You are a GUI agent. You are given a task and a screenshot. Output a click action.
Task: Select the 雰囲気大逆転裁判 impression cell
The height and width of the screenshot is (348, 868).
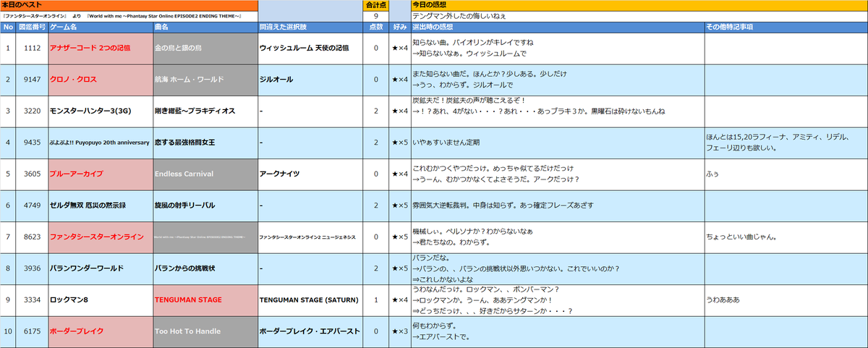click(557, 205)
